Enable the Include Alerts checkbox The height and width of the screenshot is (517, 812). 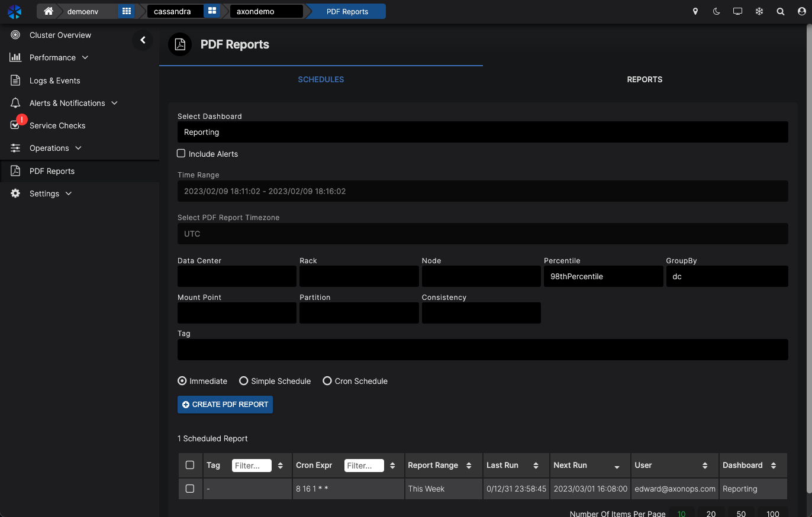[182, 154]
